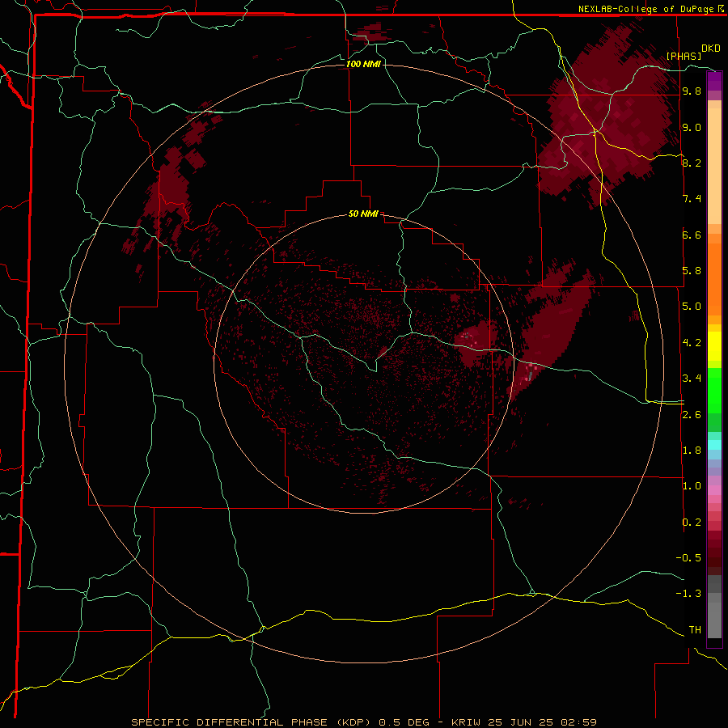Pick the pink segment of the color bar
The width and height of the screenshot is (728, 728).
714,490
